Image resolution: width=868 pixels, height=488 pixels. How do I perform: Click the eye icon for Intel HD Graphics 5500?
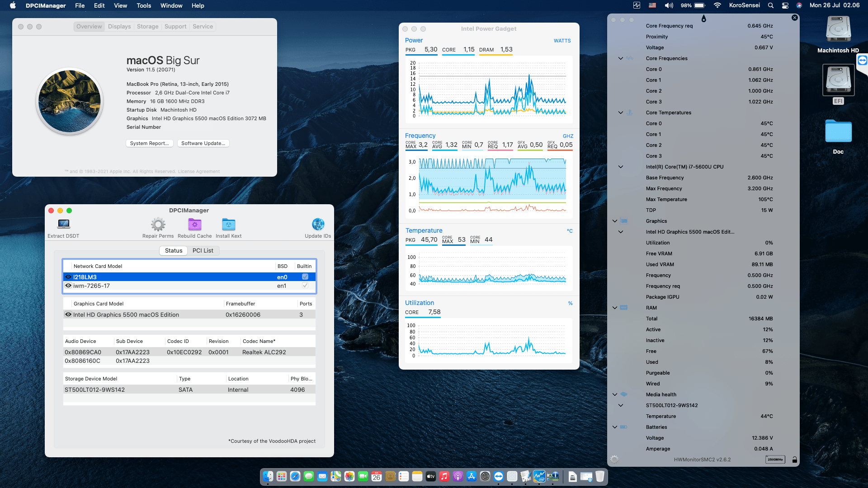[68, 314]
